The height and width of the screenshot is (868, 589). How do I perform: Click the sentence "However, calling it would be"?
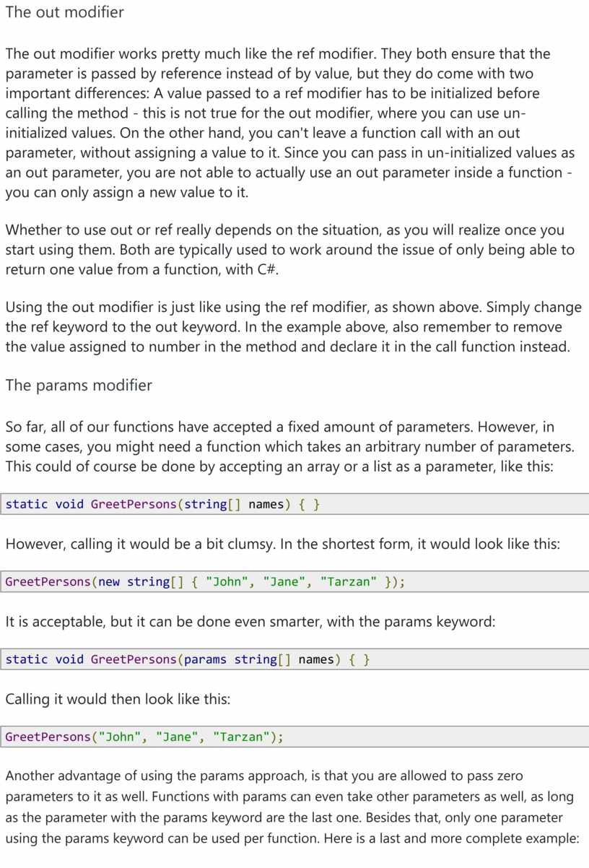tap(282, 544)
